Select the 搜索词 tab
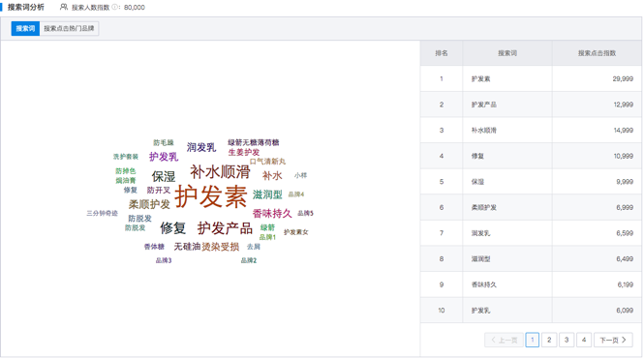Screen dimensions: 644x358 [25, 28]
